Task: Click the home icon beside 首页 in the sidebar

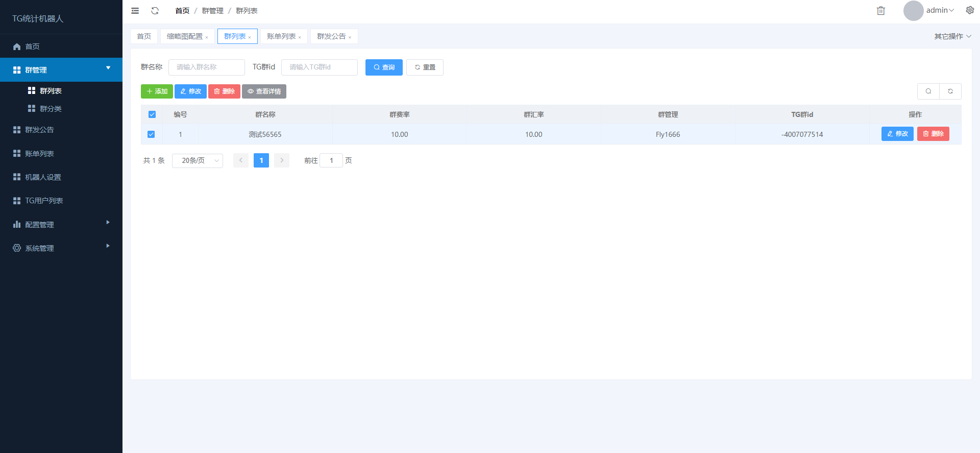Action: [17, 46]
